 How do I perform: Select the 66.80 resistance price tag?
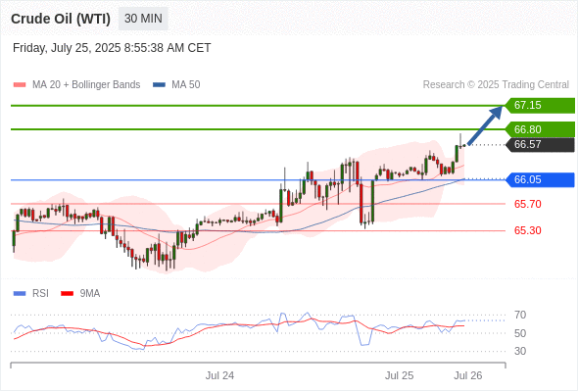(540, 129)
